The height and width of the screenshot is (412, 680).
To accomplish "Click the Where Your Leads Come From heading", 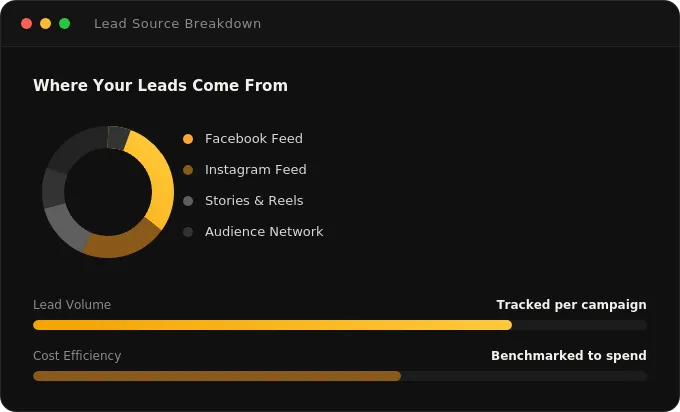I will pos(160,85).
